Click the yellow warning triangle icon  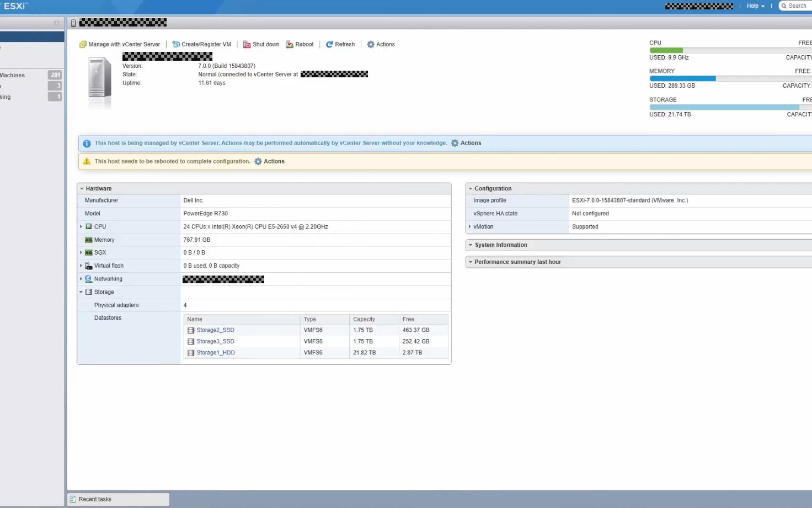87,161
